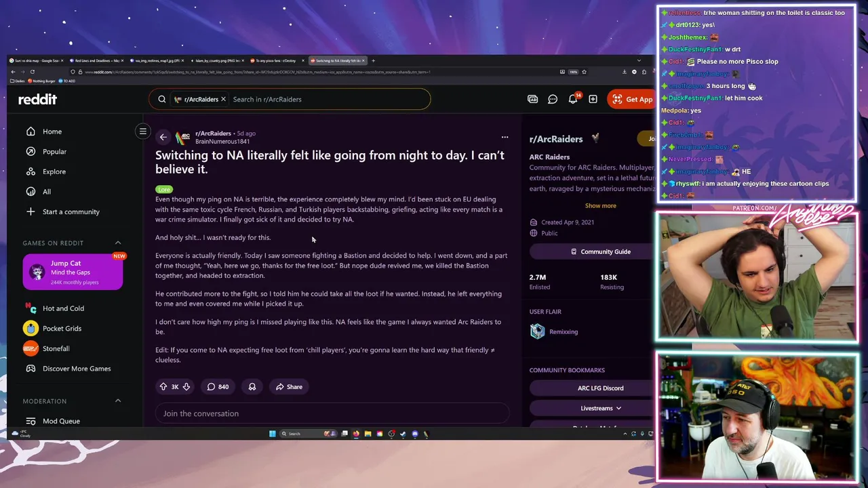Image resolution: width=868 pixels, height=488 pixels.
Task: Reload the browser page
Action: pyautogui.click(x=33, y=72)
